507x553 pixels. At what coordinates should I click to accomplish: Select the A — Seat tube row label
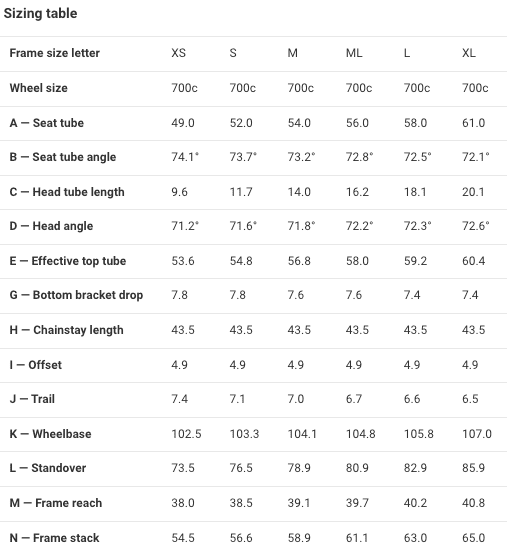pyautogui.click(x=47, y=123)
